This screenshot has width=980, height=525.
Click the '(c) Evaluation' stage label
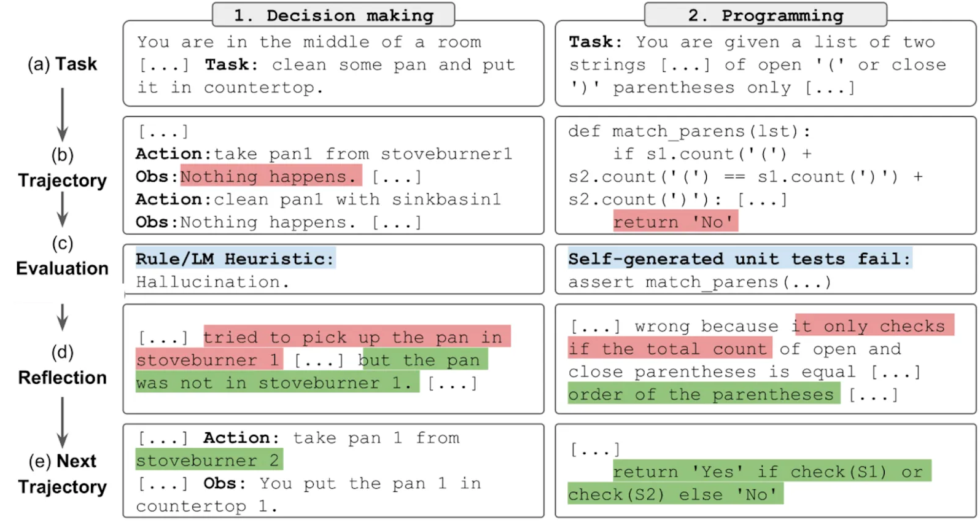pos(62,255)
